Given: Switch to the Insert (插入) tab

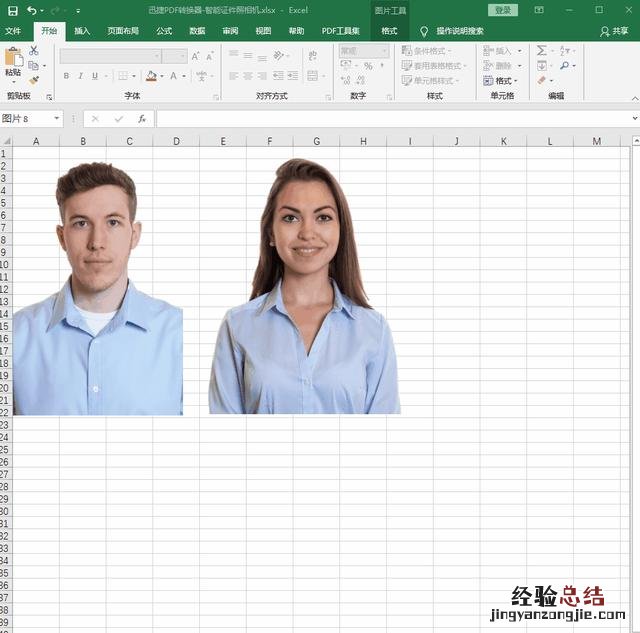Looking at the screenshot, I should pos(82,31).
